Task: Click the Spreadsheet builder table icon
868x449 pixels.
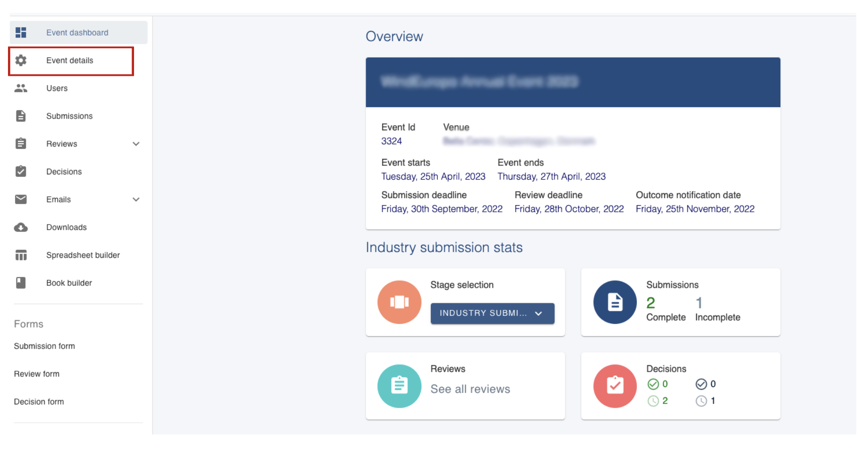Action: pyautogui.click(x=21, y=255)
